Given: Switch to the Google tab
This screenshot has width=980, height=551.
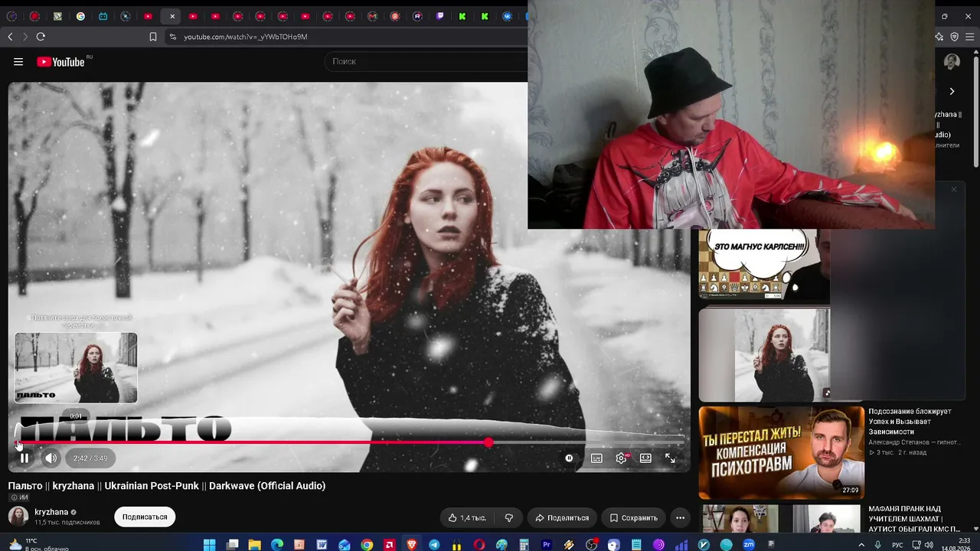Looking at the screenshot, I should point(80,16).
